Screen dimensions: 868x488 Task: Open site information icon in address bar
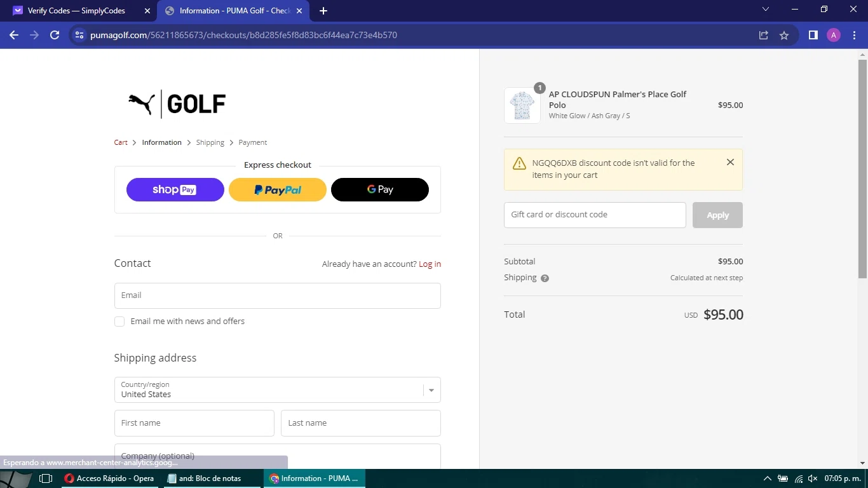(x=79, y=36)
